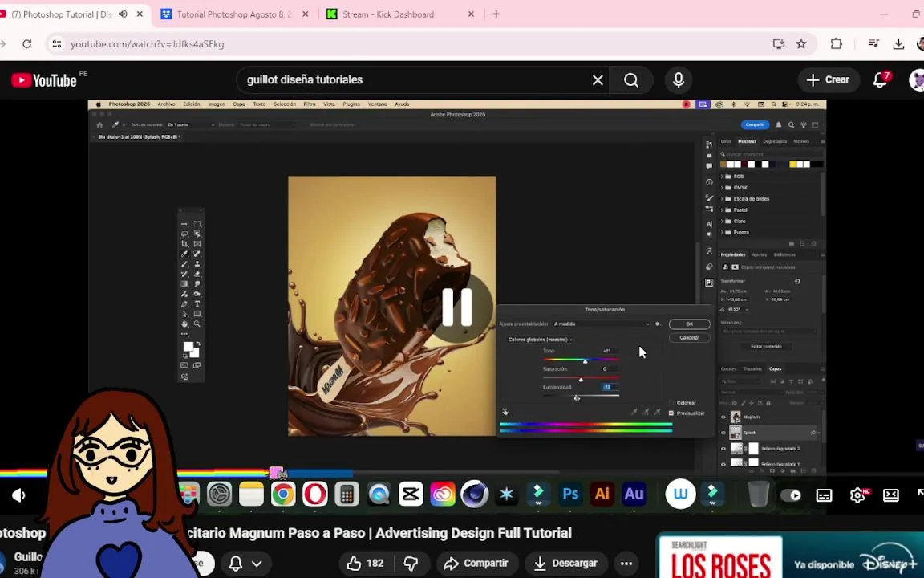Toggle the Previsualizar checkbox
The width and height of the screenshot is (924, 578).
click(x=671, y=413)
